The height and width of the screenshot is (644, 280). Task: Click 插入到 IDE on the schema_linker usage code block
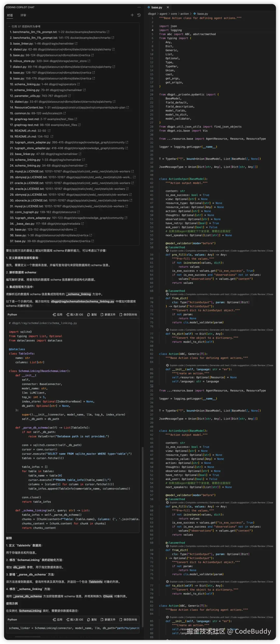[75, 620]
